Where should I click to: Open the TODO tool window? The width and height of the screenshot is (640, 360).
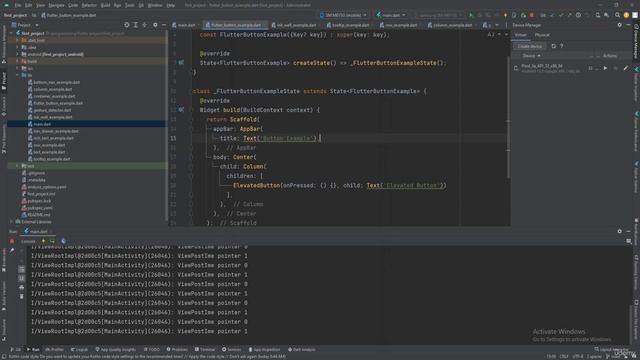point(152,349)
